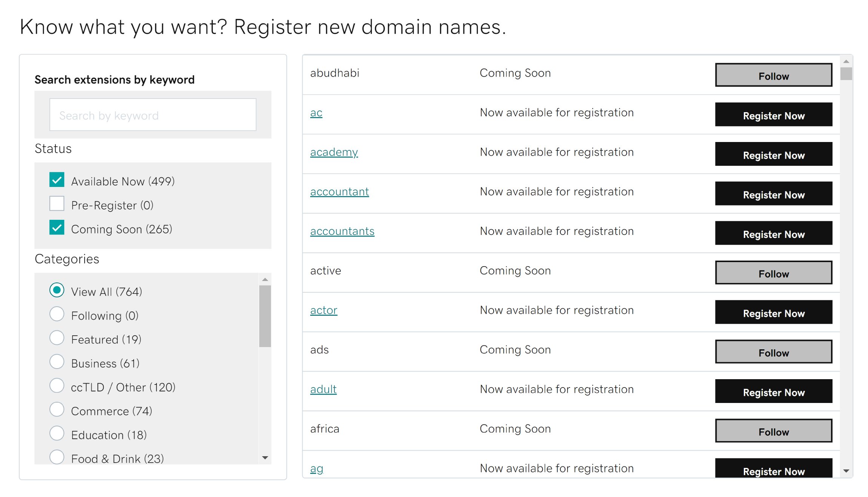Open the adult extension link
Viewport: 868px width, 497px height.
click(323, 389)
